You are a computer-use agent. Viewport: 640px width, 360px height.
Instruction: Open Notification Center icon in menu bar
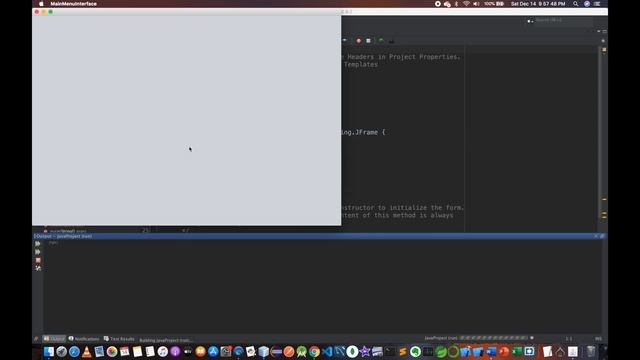click(597, 4)
